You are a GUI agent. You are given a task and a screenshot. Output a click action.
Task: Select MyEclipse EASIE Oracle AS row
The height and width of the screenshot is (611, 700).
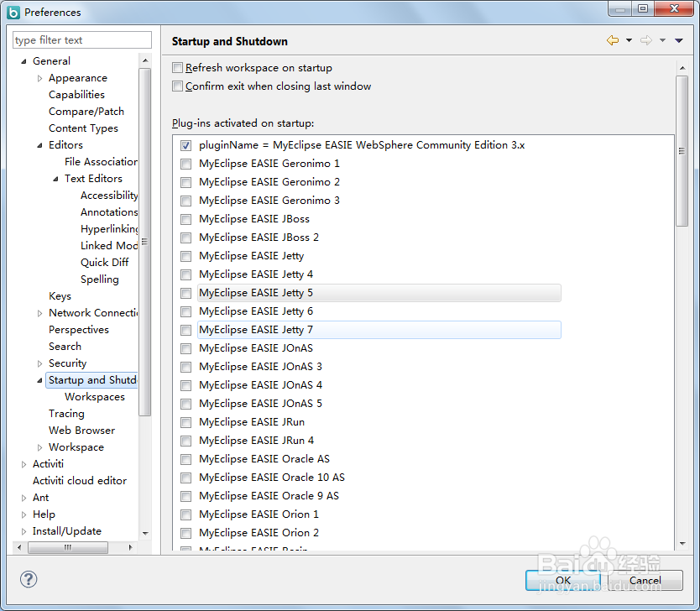(x=264, y=459)
